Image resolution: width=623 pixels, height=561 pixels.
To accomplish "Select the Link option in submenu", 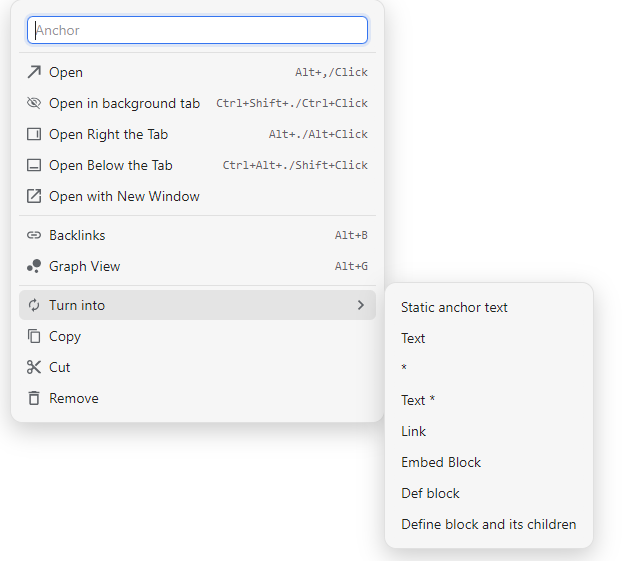I will coord(413,431).
